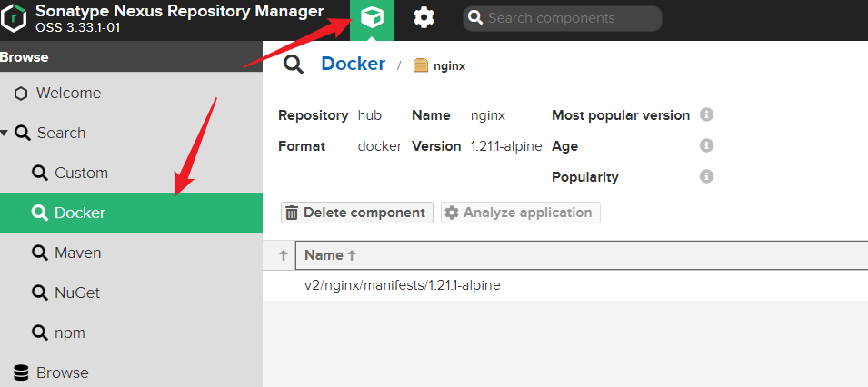
Task: Click the Sonatype Nexus Repository Manager title
Action: pyautogui.click(x=179, y=11)
